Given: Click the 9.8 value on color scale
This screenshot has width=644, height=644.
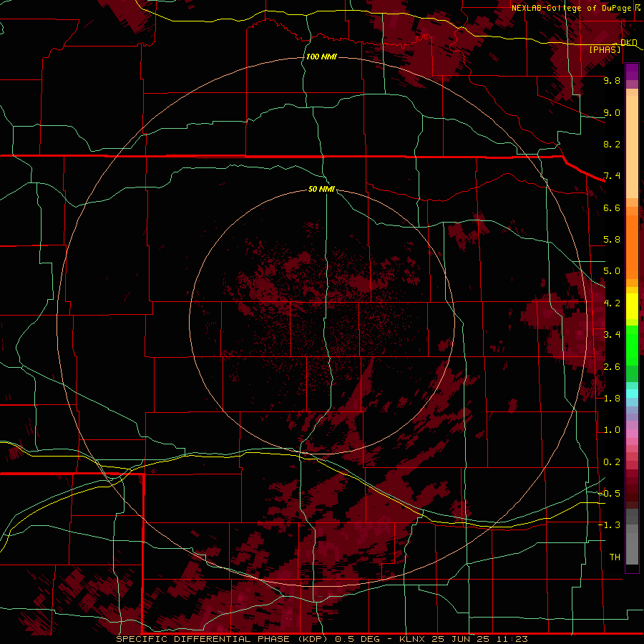Looking at the screenshot, I should pyautogui.click(x=612, y=80).
